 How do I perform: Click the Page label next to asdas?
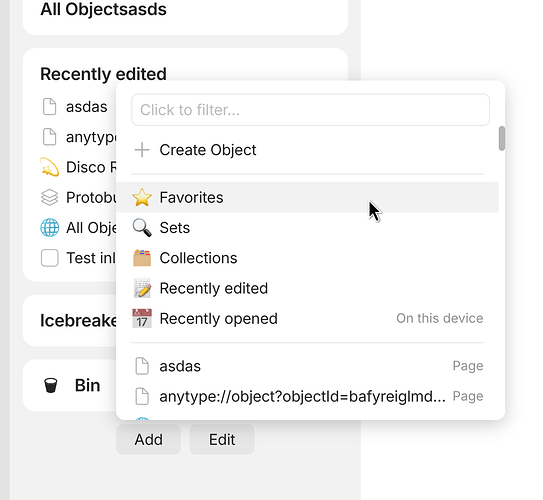point(468,366)
